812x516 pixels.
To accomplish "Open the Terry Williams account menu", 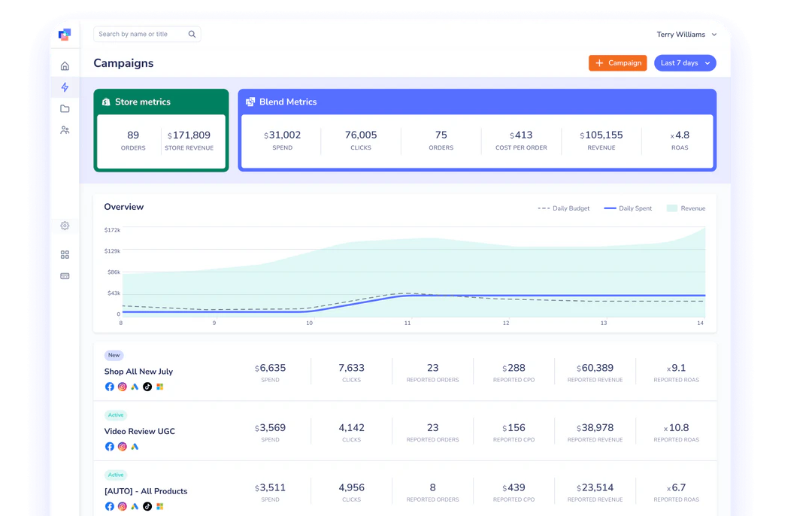I will tap(686, 35).
